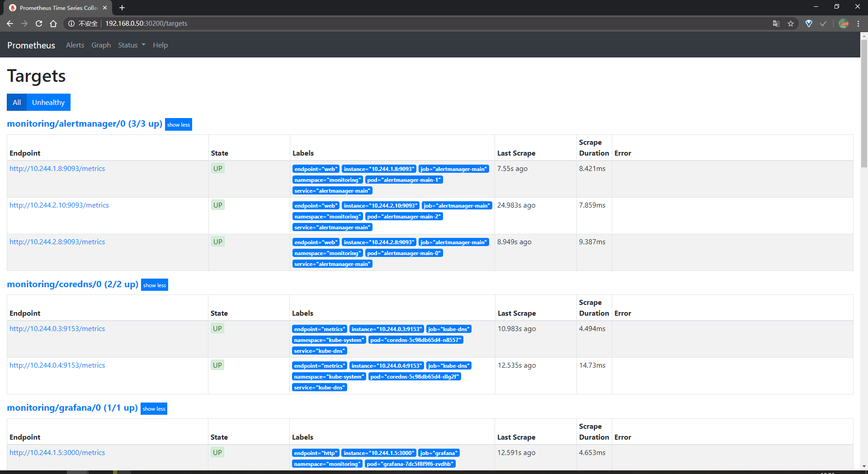Click the endpoint="http" label in grafana row

tap(316, 453)
